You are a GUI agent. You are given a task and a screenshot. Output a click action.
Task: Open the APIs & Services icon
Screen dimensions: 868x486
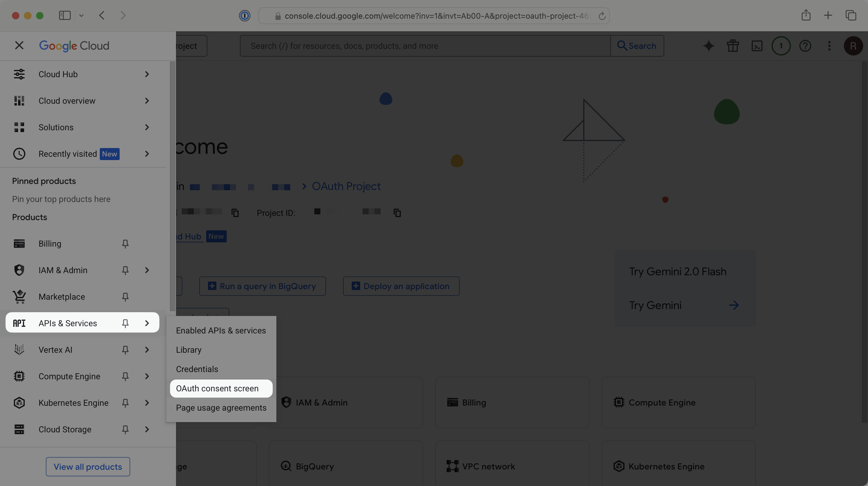tap(19, 323)
